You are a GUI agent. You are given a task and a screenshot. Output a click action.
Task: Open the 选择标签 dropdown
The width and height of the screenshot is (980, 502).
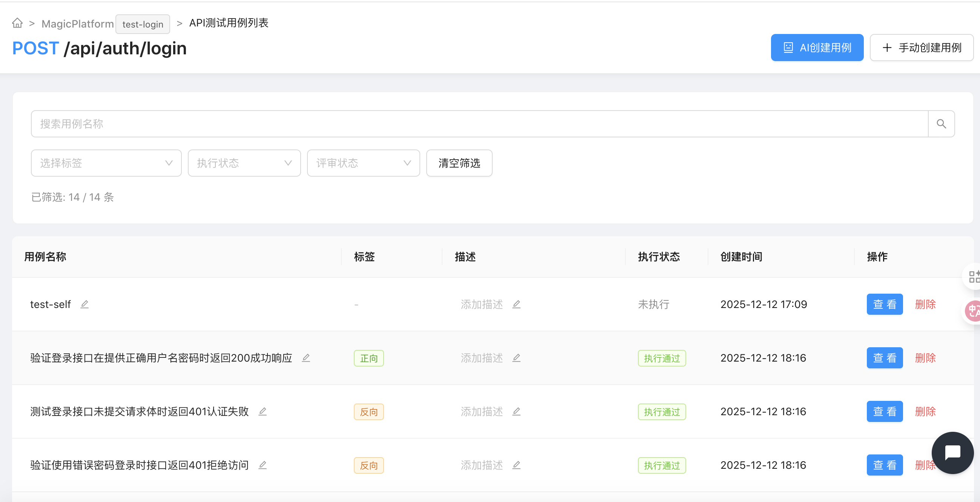tap(106, 163)
